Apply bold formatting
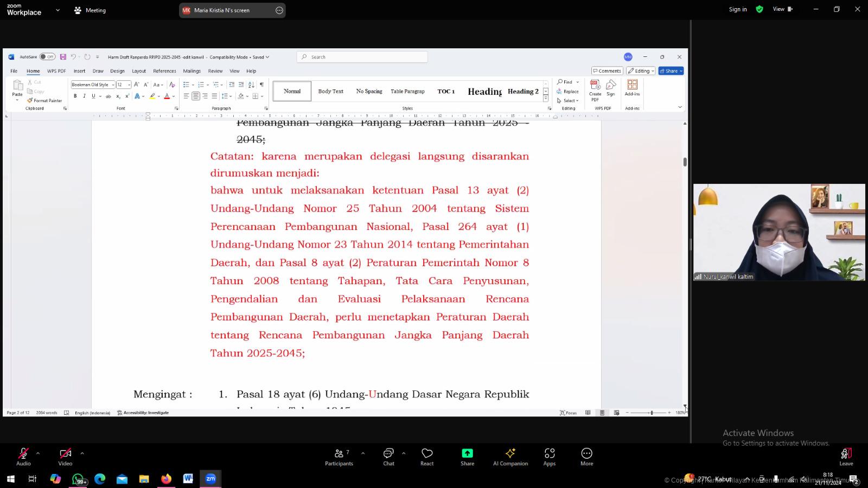The height and width of the screenshot is (488, 868). coord(75,96)
